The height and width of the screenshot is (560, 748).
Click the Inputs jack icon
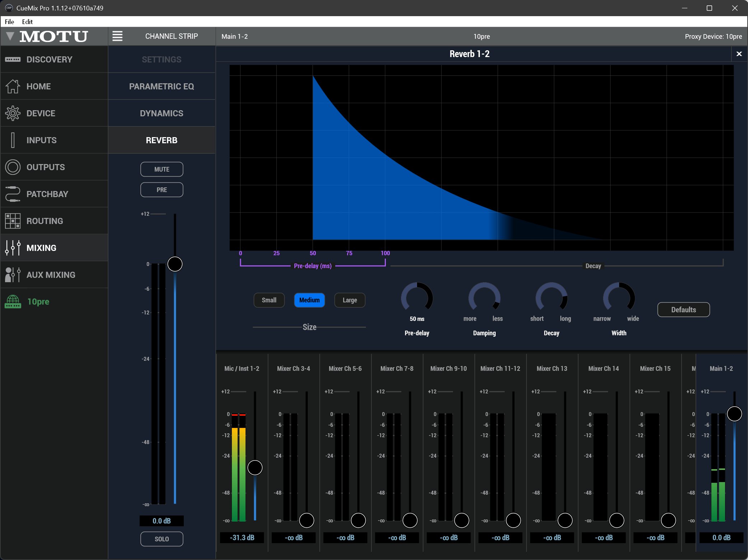(x=13, y=140)
